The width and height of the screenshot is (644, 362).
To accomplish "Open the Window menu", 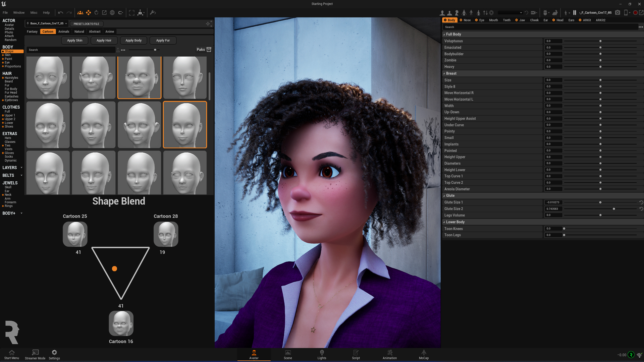I will point(19,13).
